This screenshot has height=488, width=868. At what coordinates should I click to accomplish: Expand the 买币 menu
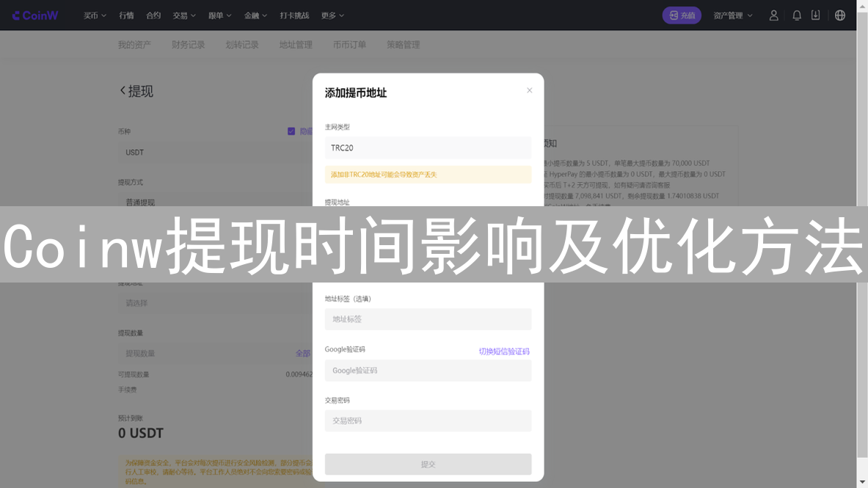(x=95, y=15)
